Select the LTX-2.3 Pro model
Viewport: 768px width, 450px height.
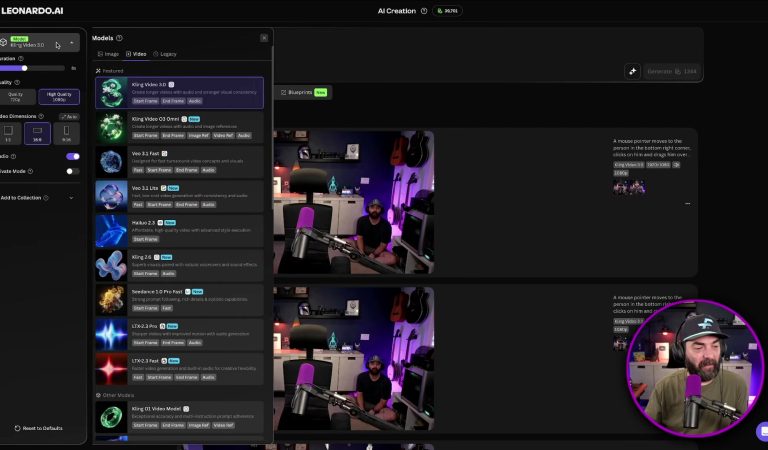[x=179, y=334]
